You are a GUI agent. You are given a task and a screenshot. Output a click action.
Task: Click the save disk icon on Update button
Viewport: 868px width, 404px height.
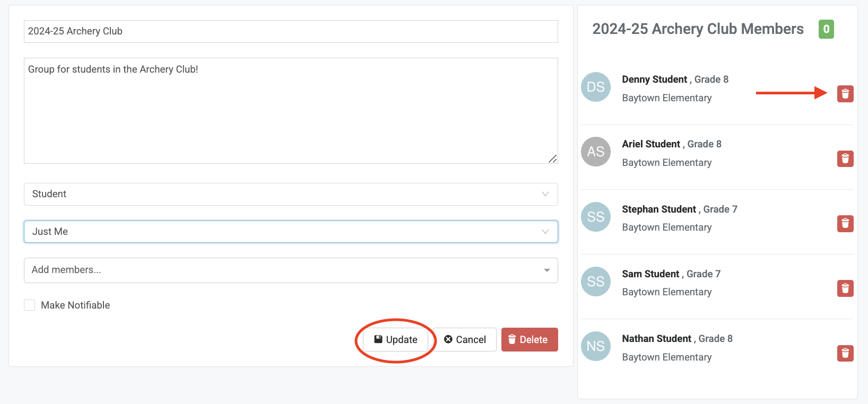[379, 339]
